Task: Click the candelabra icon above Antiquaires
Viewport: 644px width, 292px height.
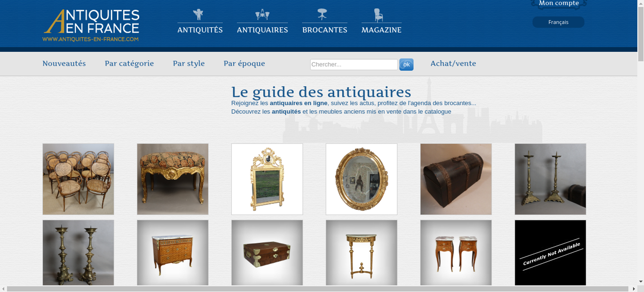Action: click(262, 14)
